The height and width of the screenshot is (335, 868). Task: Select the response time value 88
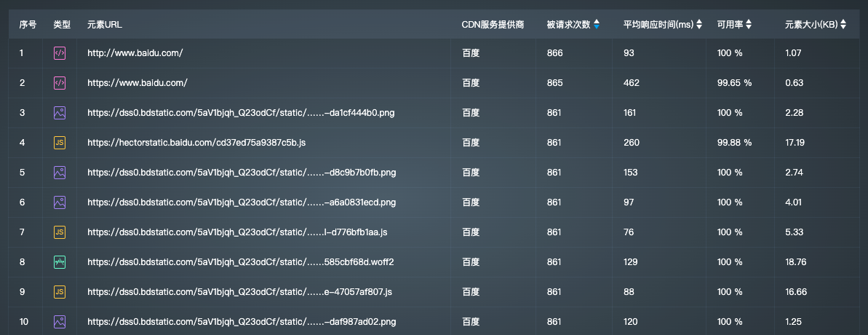click(x=629, y=292)
